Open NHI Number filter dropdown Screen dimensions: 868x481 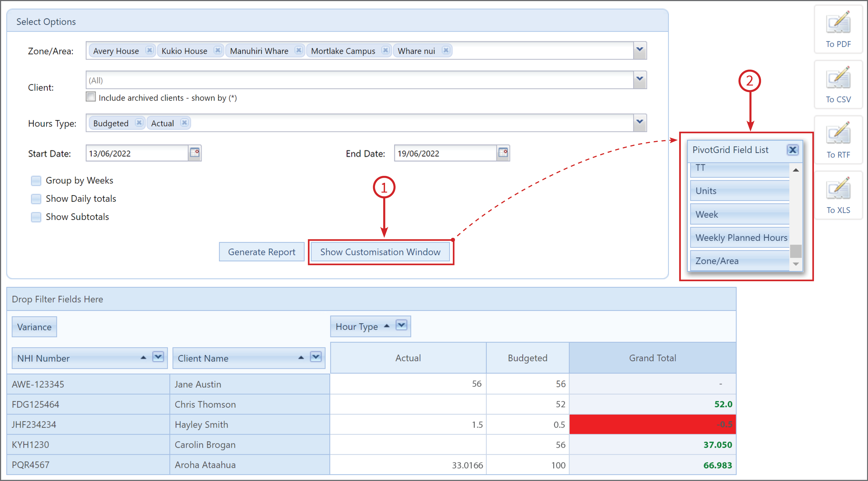[158, 357]
